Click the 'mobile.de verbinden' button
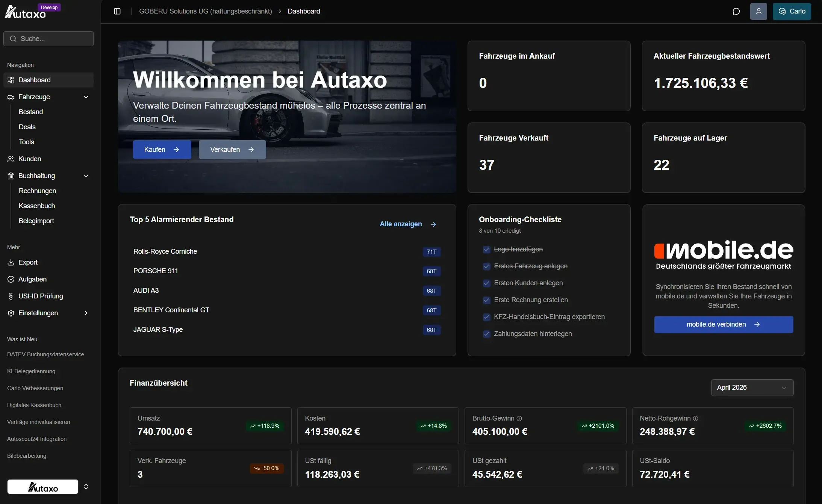Screen dimensions: 822x504 (x=724, y=324)
